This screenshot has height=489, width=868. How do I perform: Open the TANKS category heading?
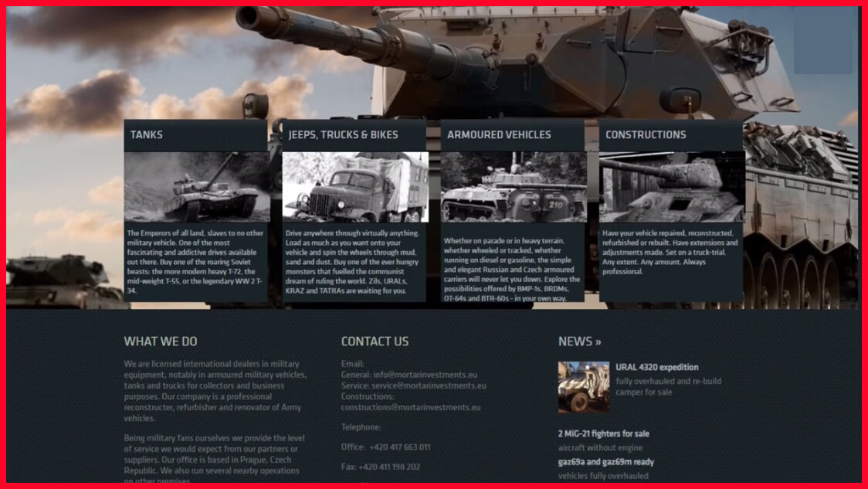tap(147, 134)
